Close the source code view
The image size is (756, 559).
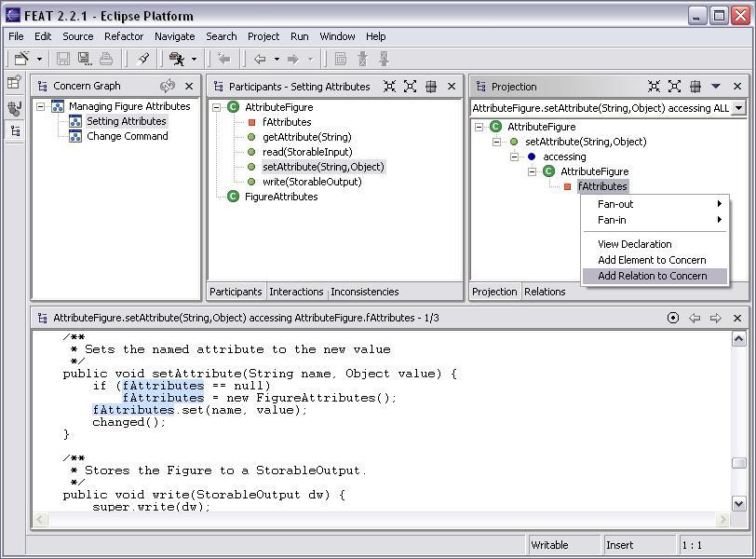click(x=737, y=318)
